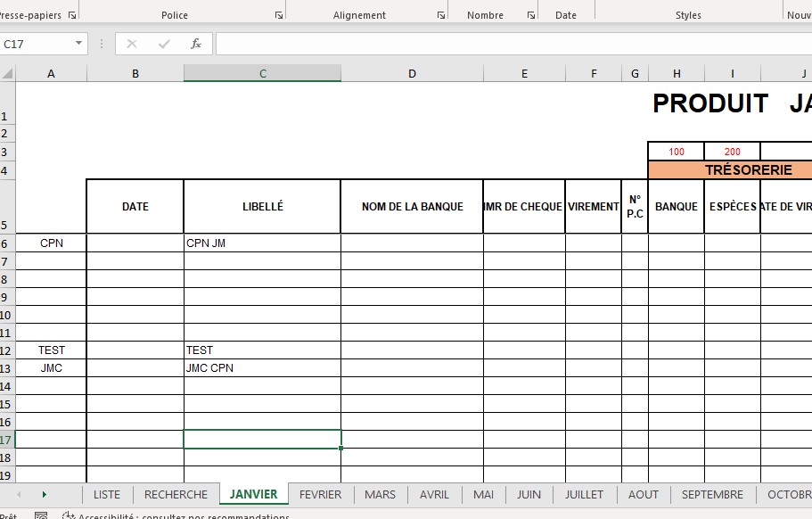
Task: Click the Enter checkmark icon in formula bar
Action: click(163, 44)
